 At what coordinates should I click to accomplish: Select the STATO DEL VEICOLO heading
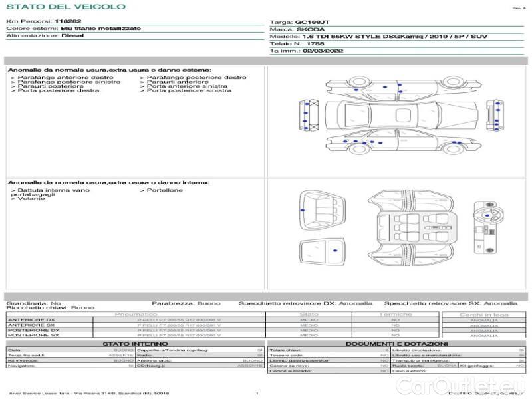[x=65, y=7]
